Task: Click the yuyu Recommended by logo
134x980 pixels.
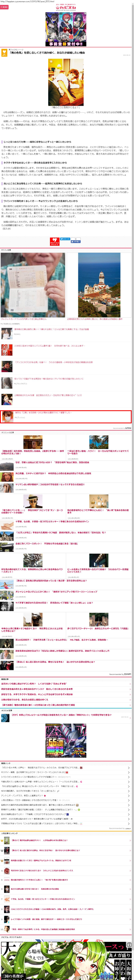Action: coord(128,428)
